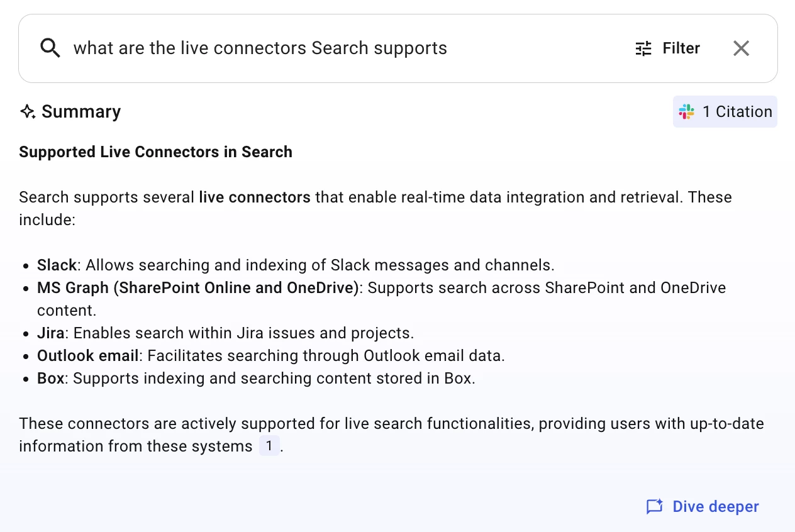The image size is (795, 532).
Task: Click the Filter label text
Action: click(x=681, y=48)
